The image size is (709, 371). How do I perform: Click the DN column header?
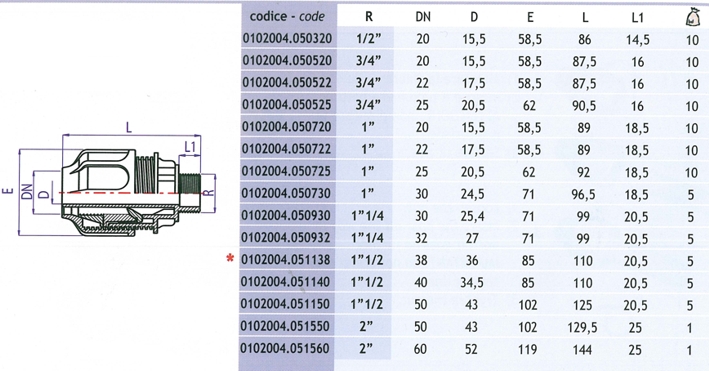pos(423,17)
